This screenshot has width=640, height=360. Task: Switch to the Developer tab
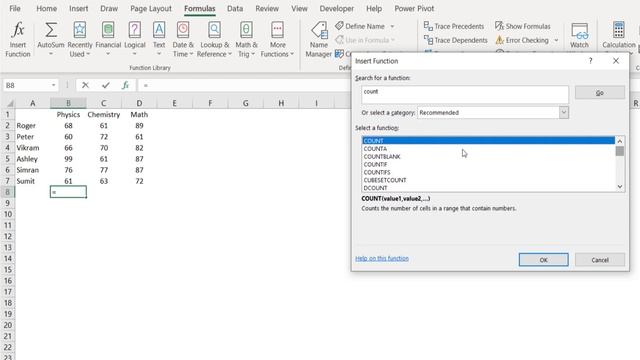(336, 9)
